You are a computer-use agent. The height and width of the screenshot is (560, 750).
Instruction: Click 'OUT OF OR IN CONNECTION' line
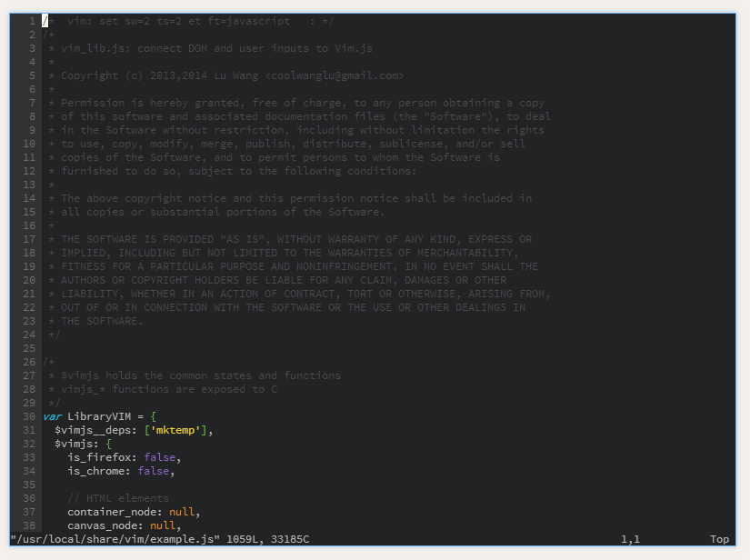[x=287, y=307]
